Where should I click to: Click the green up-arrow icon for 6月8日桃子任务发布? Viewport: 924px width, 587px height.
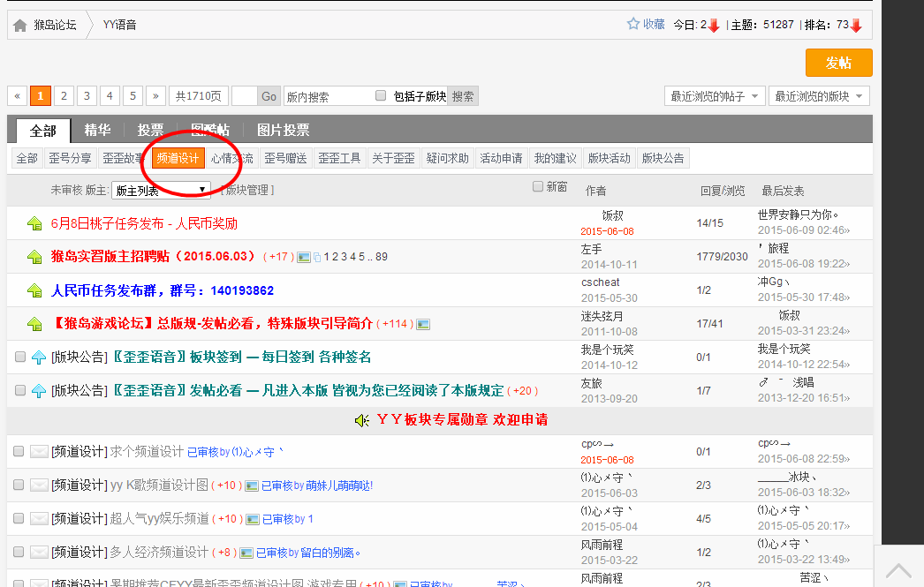[34, 223]
